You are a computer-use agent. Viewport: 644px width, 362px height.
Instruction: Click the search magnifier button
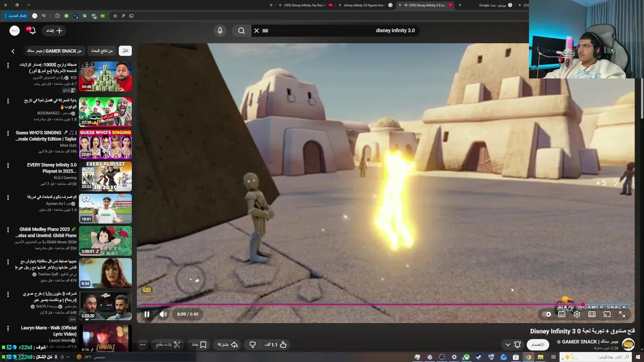tap(242, 31)
